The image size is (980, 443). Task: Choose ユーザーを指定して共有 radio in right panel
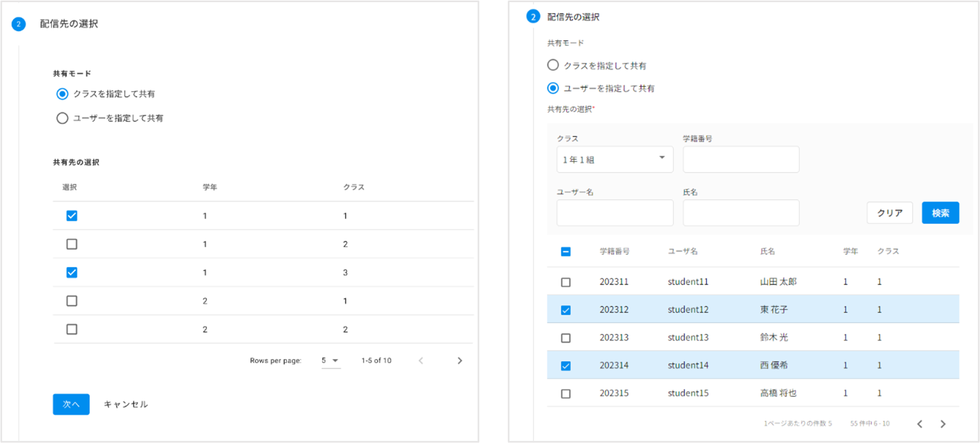click(553, 88)
